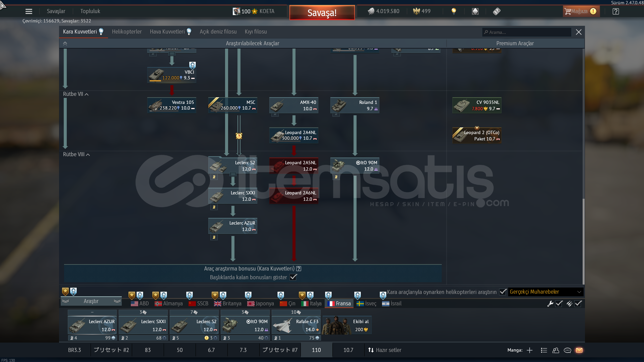The height and width of the screenshot is (362, 644).
Task: Click the red Savaşa! battle button
Action: (322, 13)
